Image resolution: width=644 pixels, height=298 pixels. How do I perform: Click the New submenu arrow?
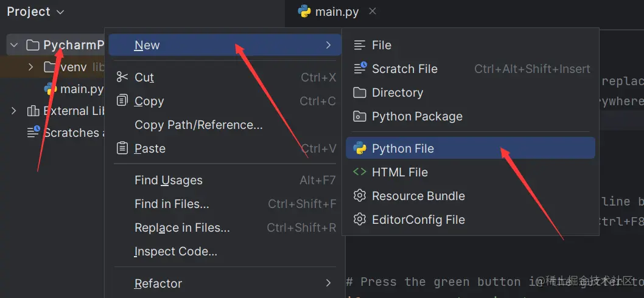[328, 45]
